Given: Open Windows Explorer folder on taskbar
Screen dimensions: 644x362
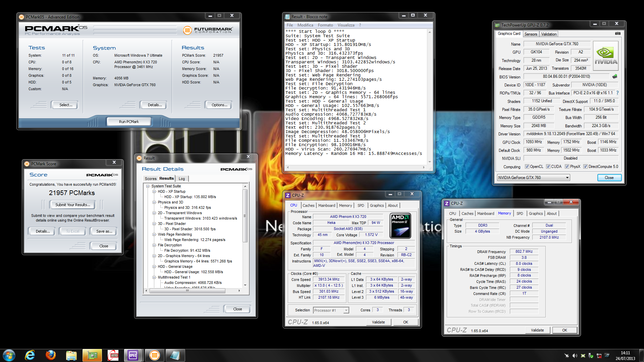Looking at the screenshot, I should (71, 355).
